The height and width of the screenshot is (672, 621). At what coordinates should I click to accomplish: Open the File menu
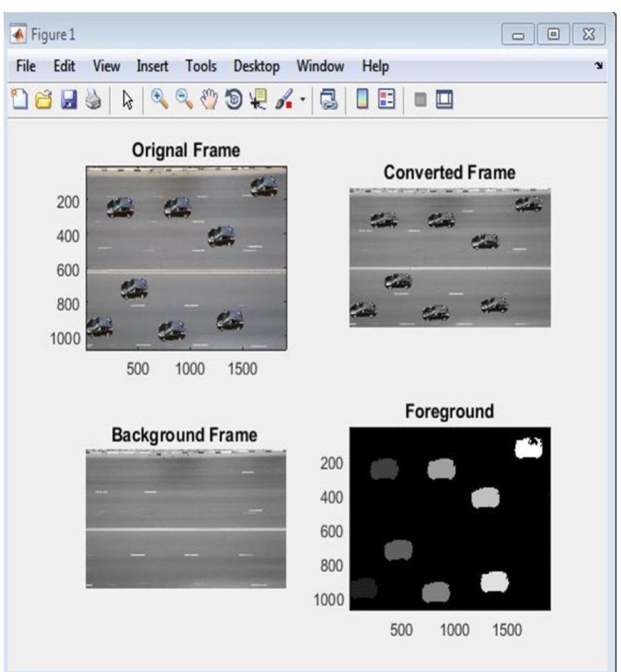coord(26,66)
